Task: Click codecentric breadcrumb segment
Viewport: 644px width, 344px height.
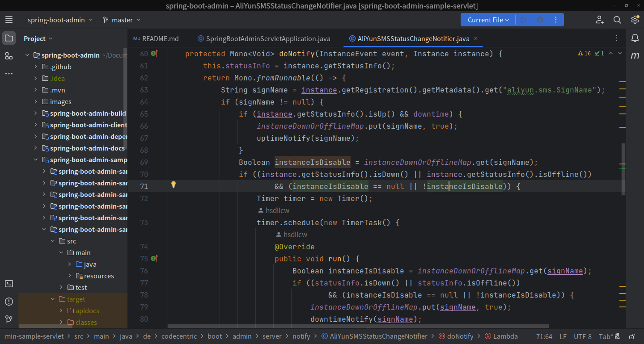Action: (178, 336)
